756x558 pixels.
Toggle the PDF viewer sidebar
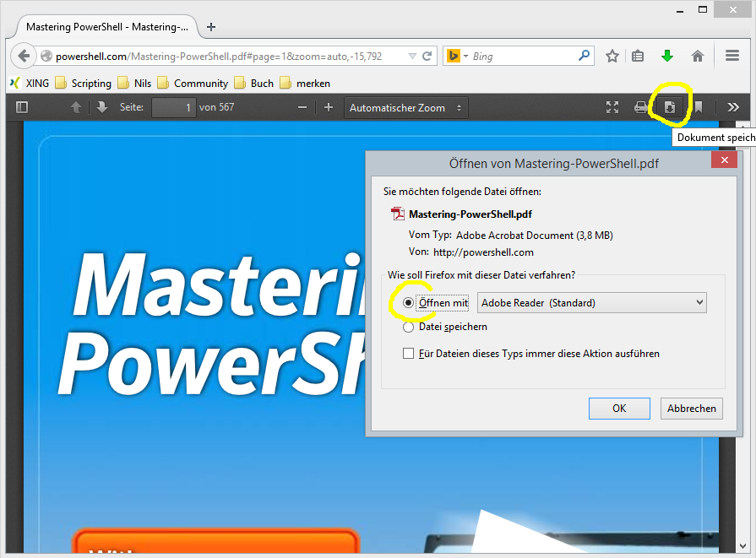(x=22, y=107)
